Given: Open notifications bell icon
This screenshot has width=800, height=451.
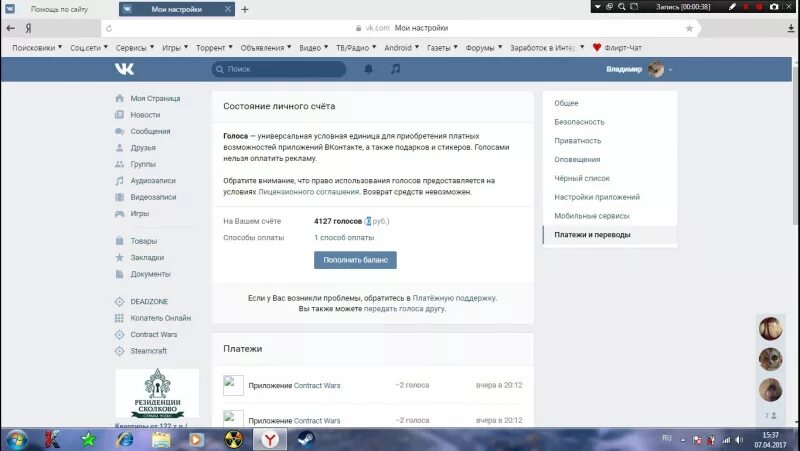Looking at the screenshot, I should (368, 69).
